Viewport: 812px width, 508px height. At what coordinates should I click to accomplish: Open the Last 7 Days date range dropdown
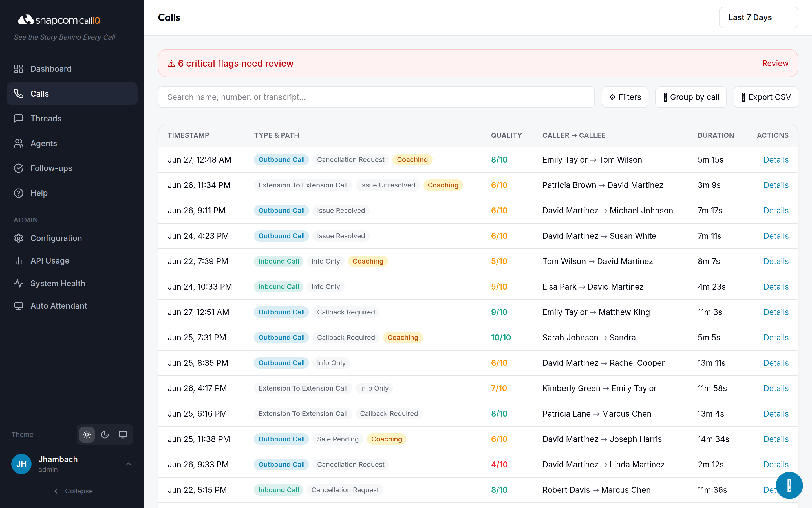pos(758,17)
